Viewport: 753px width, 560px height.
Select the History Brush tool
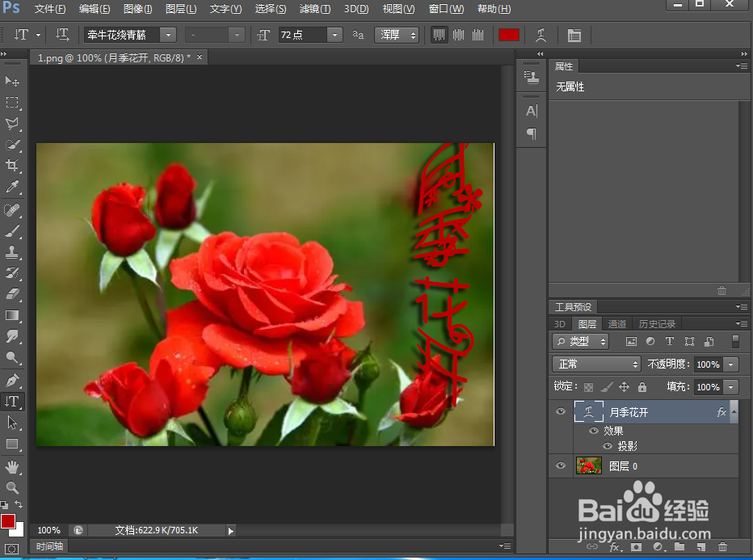(x=12, y=273)
